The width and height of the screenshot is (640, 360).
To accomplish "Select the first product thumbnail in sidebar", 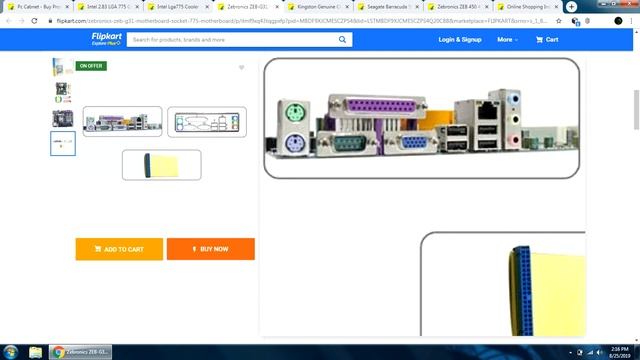I will tap(62, 67).
